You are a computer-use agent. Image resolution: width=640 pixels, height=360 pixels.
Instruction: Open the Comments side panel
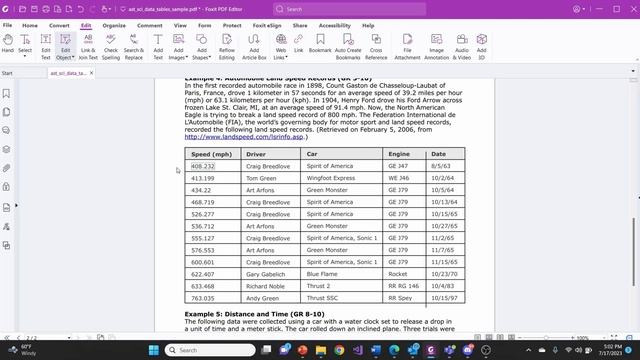click(x=7, y=131)
